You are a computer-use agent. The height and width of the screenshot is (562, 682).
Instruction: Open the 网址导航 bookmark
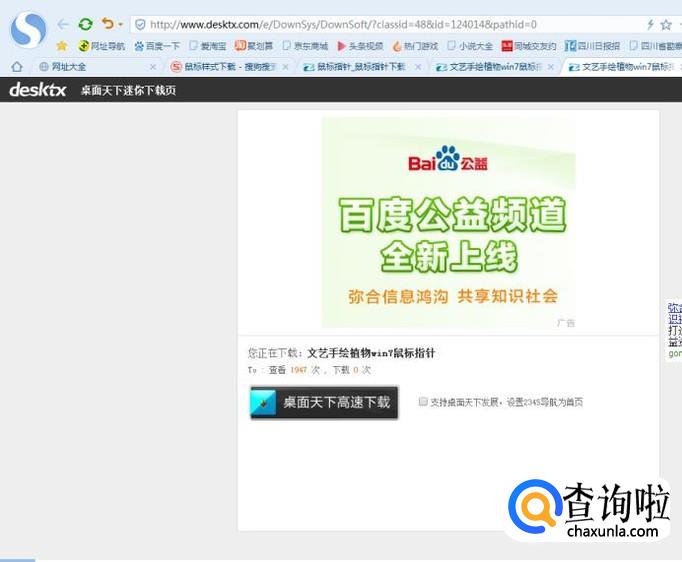click(101, 46)
